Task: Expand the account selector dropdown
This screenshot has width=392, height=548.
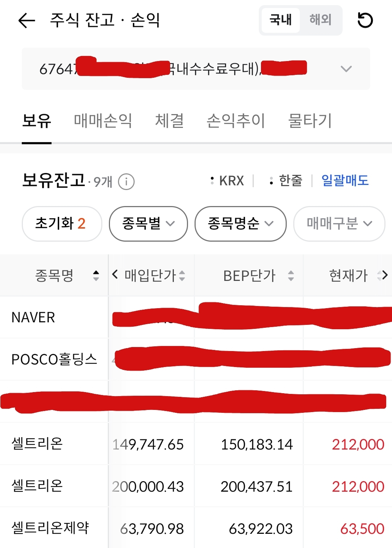Action: coord(346,69)
